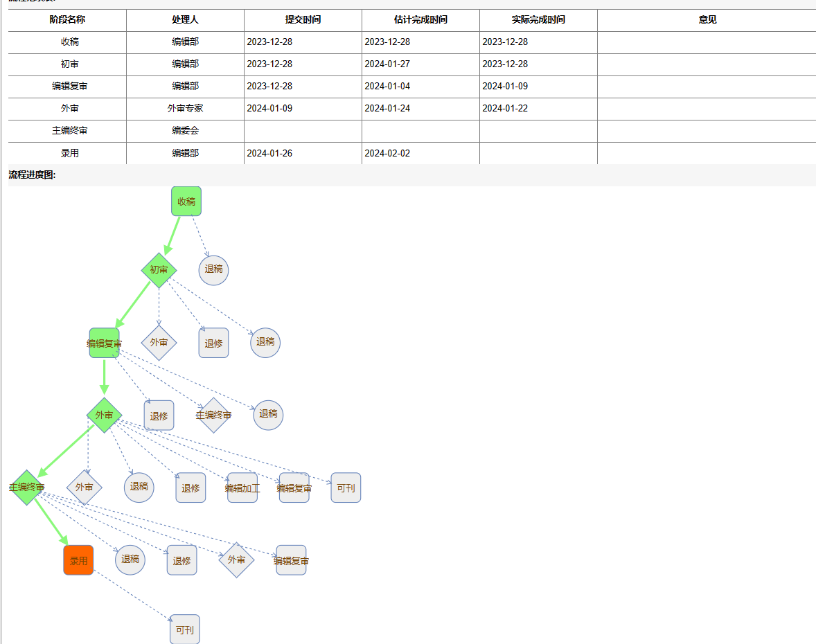Select the green 初审 diamond node
The image size is (816, 644).
159,270
